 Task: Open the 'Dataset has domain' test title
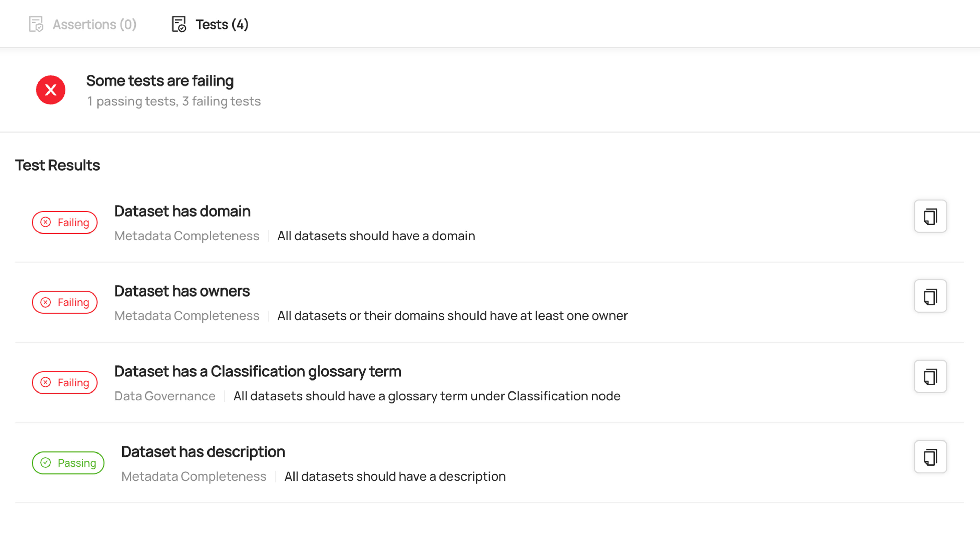pyautogui.click(x=182, y=211)
